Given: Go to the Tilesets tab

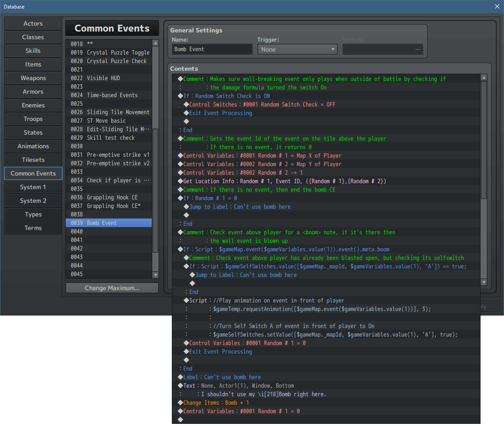Looking at the screenshot, I should [33, 160].
